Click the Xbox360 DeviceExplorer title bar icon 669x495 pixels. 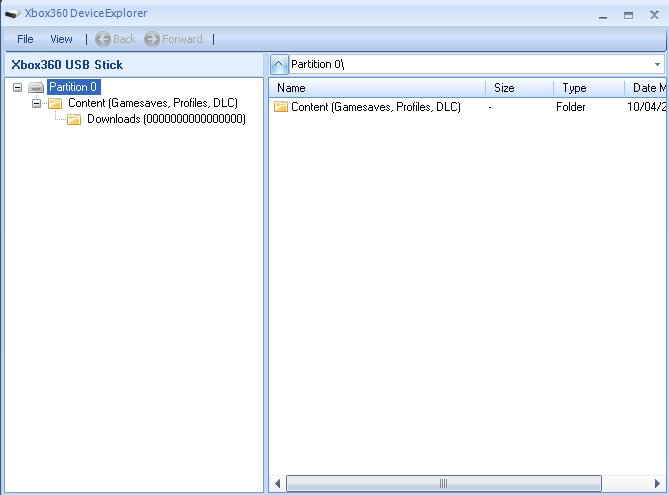(x=12, y=14)
